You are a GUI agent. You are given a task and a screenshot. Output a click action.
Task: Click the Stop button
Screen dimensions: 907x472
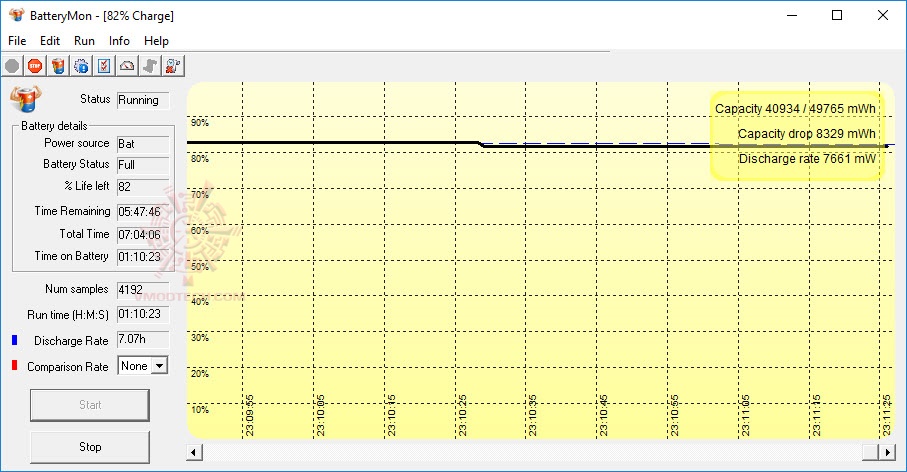pyautogui.click(x=90, y=447)
